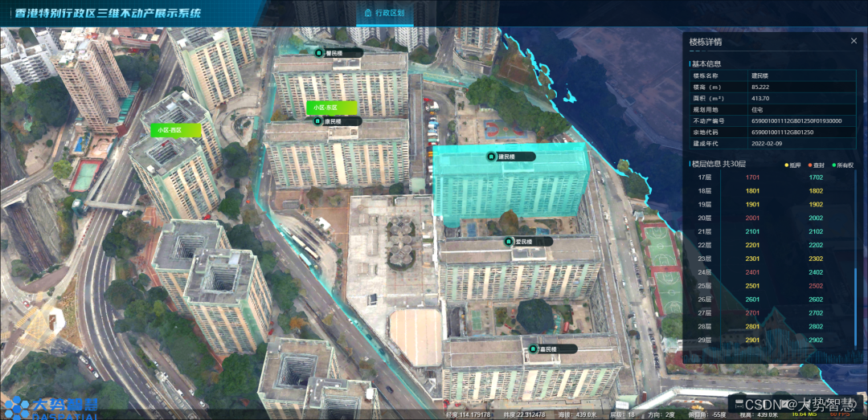Image resolution: width=868 pixels, height=420 pixels.
Task: Select unit 2902 on floor 29
Action: (x=816, y=340)
